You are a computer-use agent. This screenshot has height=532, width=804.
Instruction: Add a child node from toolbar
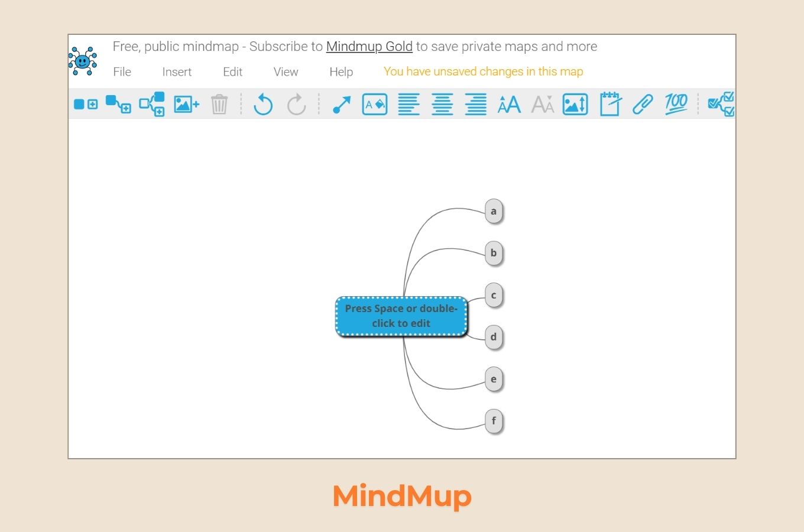tap(118, 105)
